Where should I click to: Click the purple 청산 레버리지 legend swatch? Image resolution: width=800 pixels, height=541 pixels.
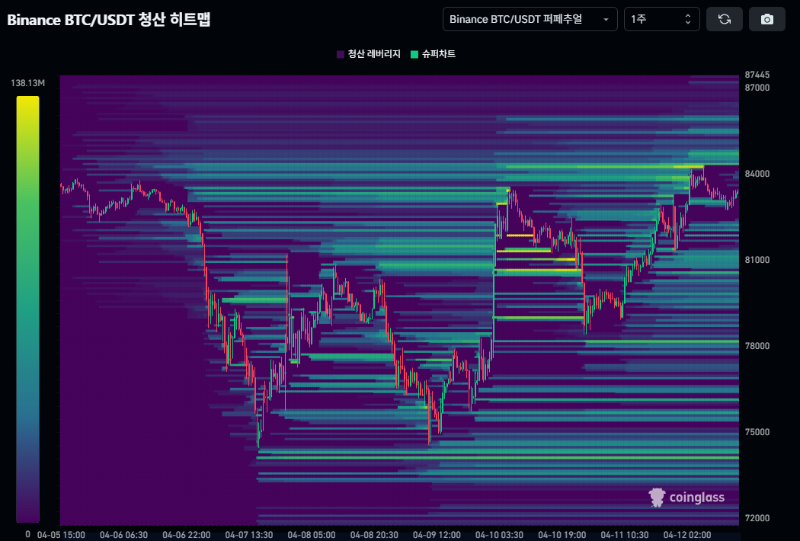tap(340, 54)
